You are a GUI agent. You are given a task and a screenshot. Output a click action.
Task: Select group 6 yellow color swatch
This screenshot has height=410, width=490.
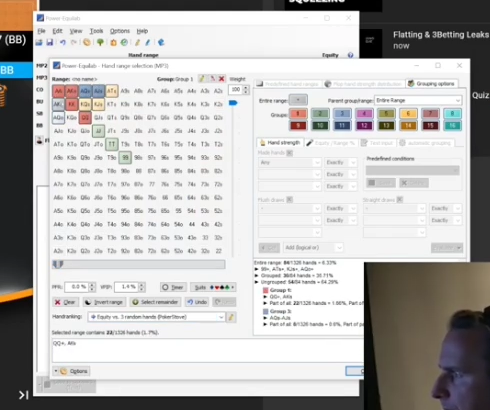click(408, 114)
